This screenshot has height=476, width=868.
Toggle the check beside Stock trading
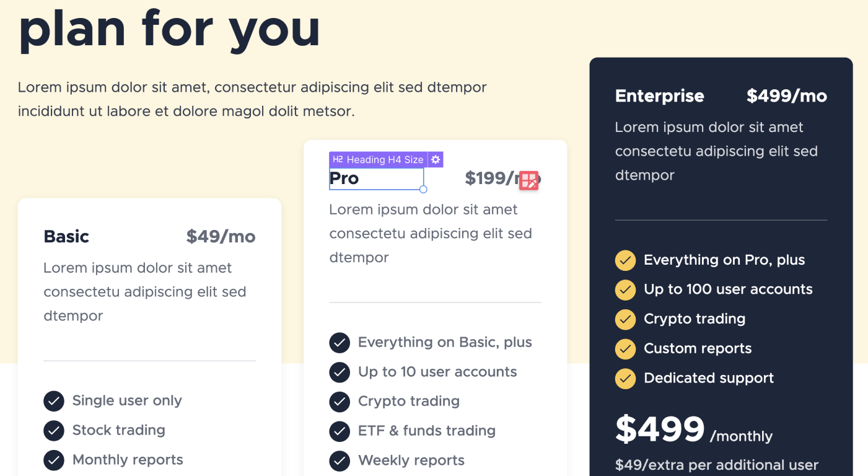54,430
